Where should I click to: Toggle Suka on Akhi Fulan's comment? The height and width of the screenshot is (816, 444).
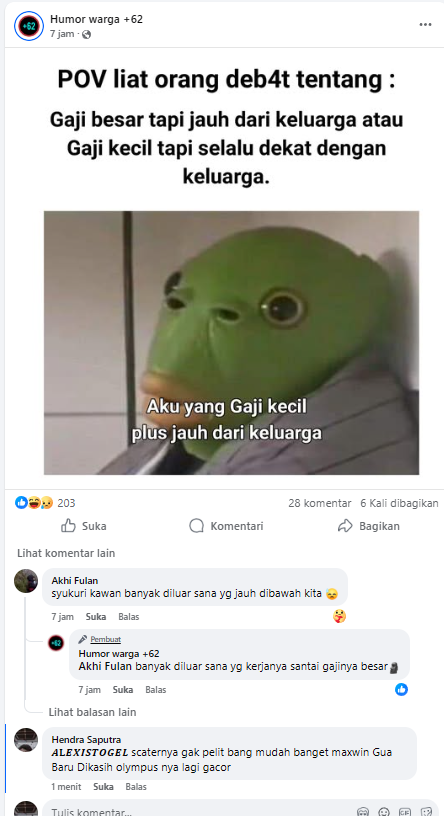tap(96, 617)
